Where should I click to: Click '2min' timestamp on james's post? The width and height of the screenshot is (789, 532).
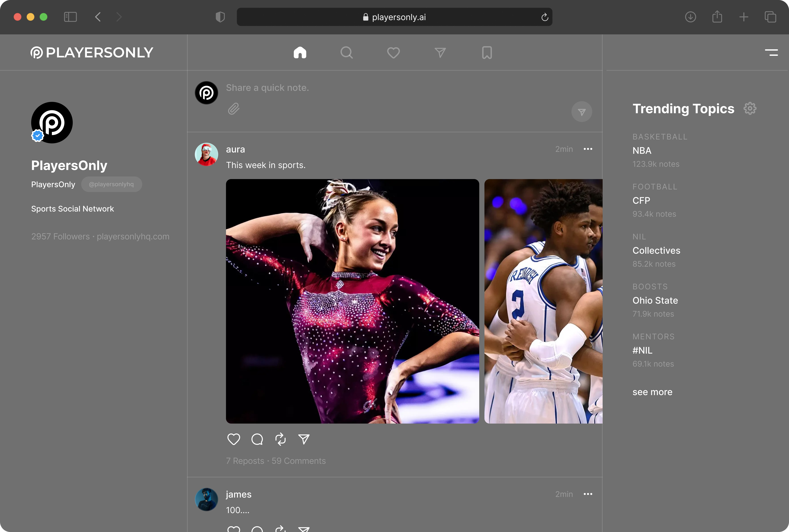[564, 494]
